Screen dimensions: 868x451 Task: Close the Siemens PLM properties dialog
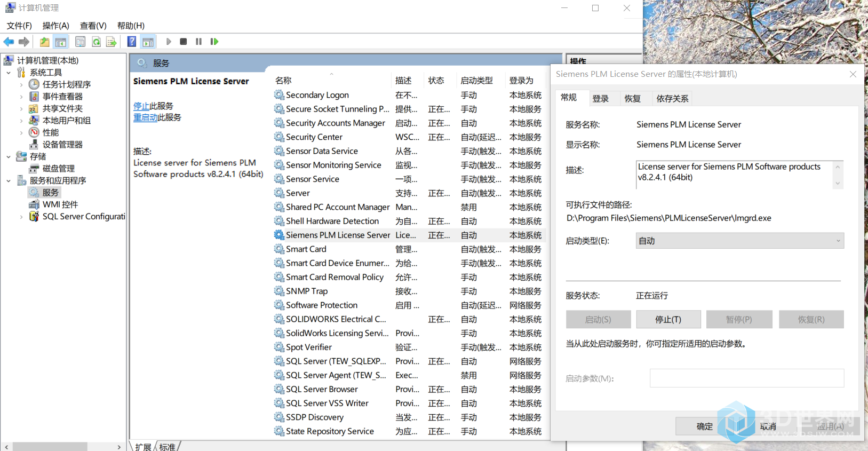pos(853,74)
